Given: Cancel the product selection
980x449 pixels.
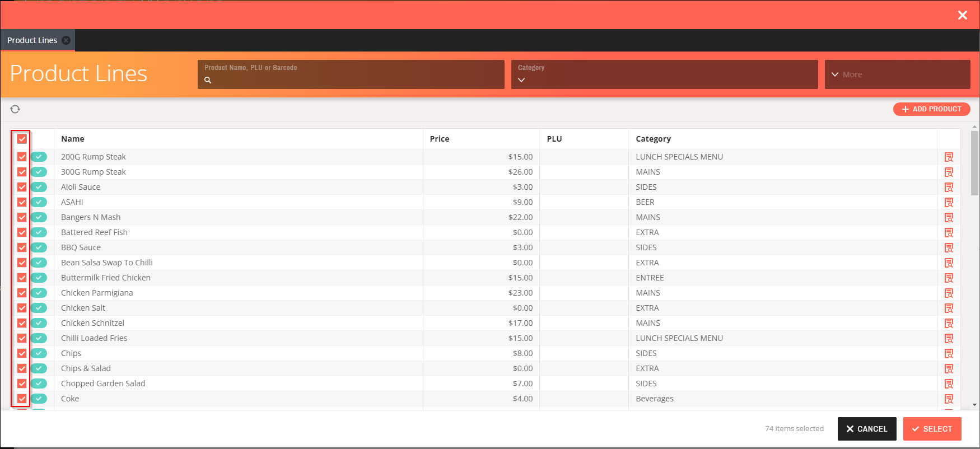Looking at the screenshot, I should coord(867,429).
